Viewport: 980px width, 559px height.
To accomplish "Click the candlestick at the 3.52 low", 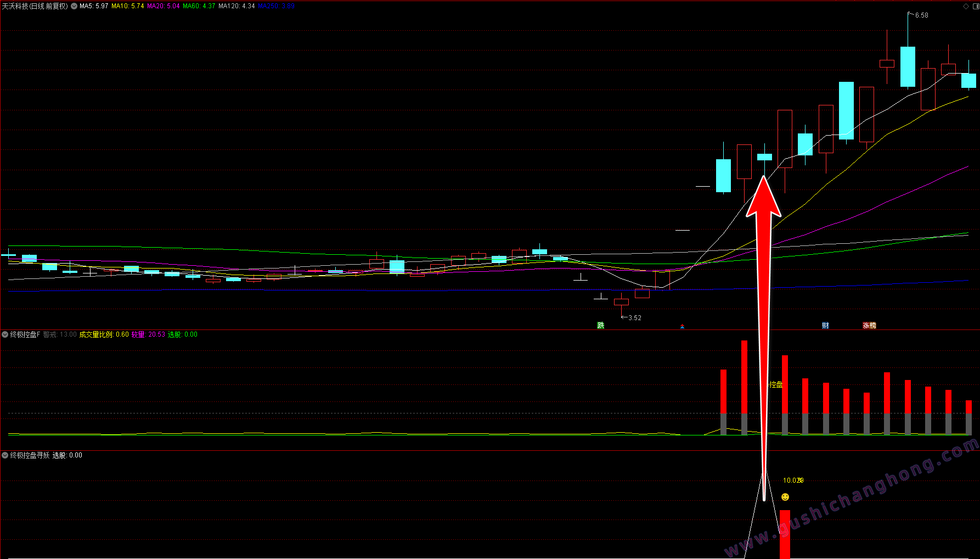I will pyautogui.click(x=621, y=302).
